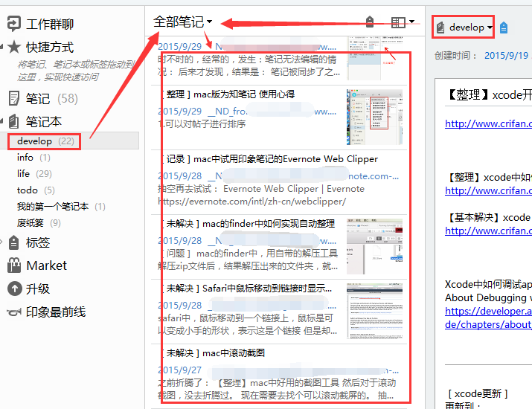
Task: Expand the 标签 section arrow
Action: point(1,242)
